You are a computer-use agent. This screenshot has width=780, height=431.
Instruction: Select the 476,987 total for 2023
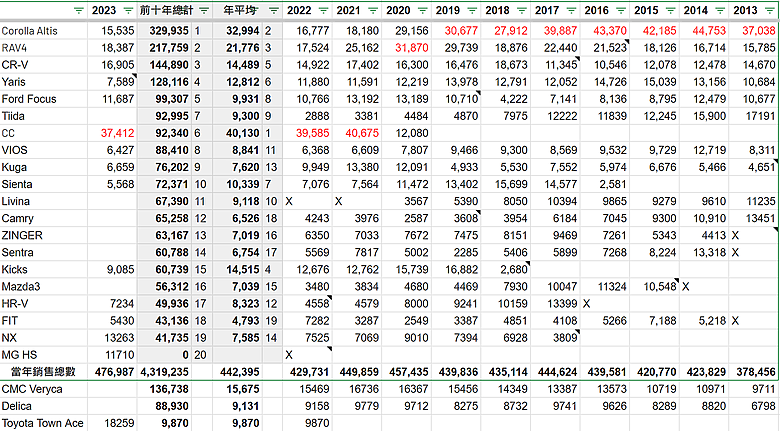pyautogui.click(x=114, y=372)
